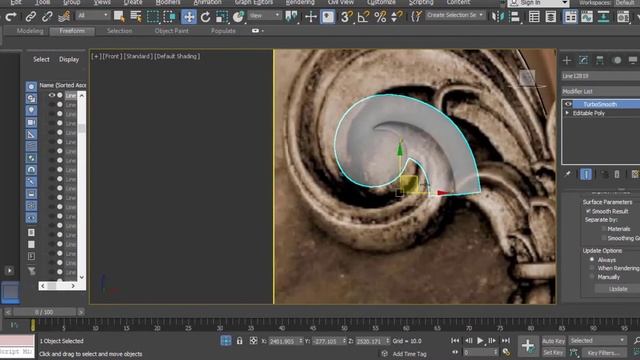Choose the Rectangular Selection Region icon
640x360 pixels.
tap(153, 17)
